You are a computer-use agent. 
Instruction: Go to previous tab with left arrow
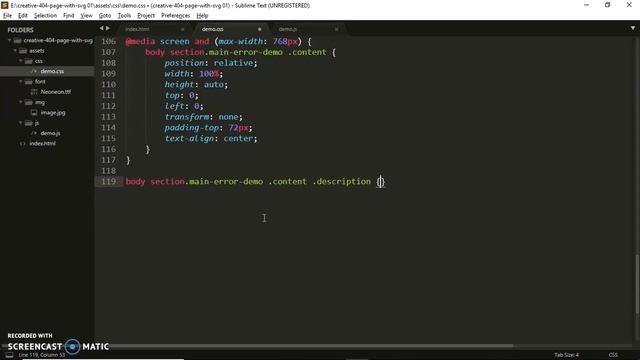click(x=102, y=28)
